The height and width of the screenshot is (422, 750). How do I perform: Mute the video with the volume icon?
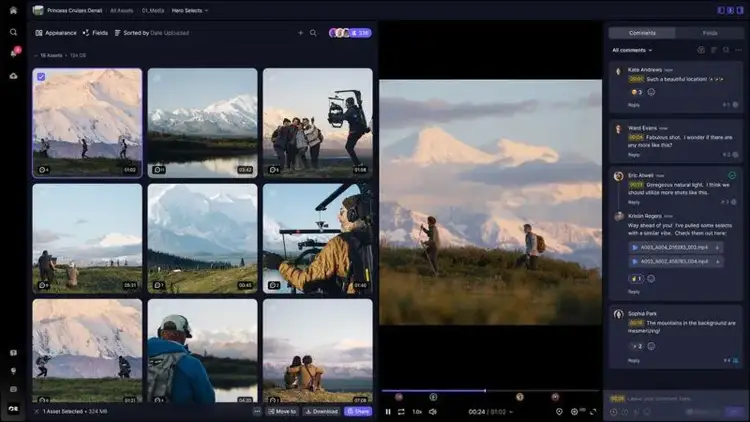(433, 411)
